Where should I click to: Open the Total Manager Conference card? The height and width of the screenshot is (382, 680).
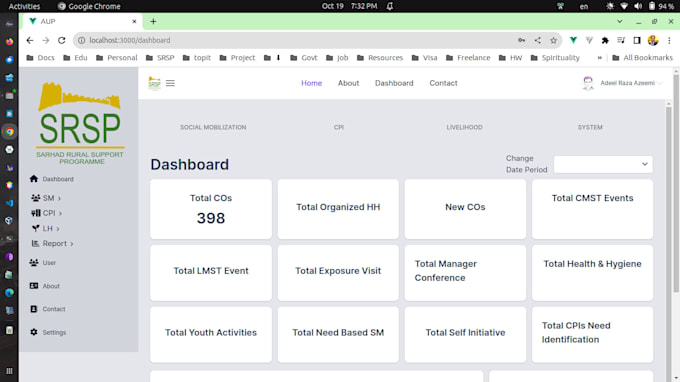pyautogui.click(x=465, y=273)
